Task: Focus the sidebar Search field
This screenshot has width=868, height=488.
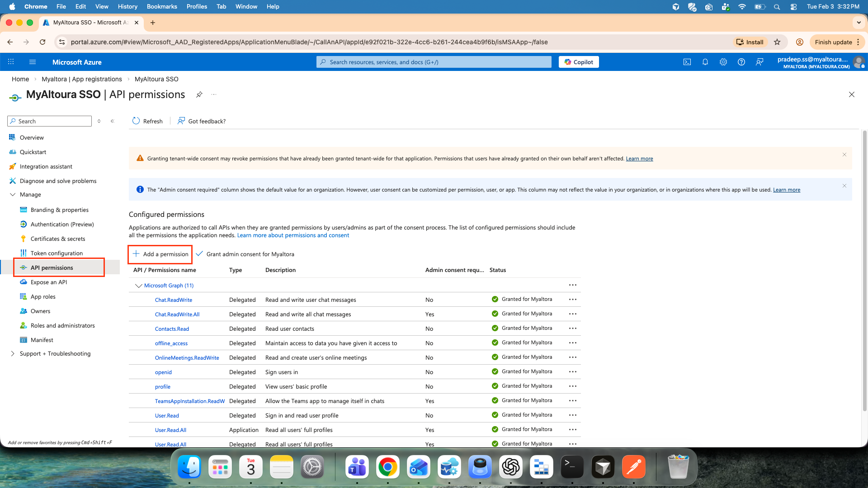Action: point(50,121)
